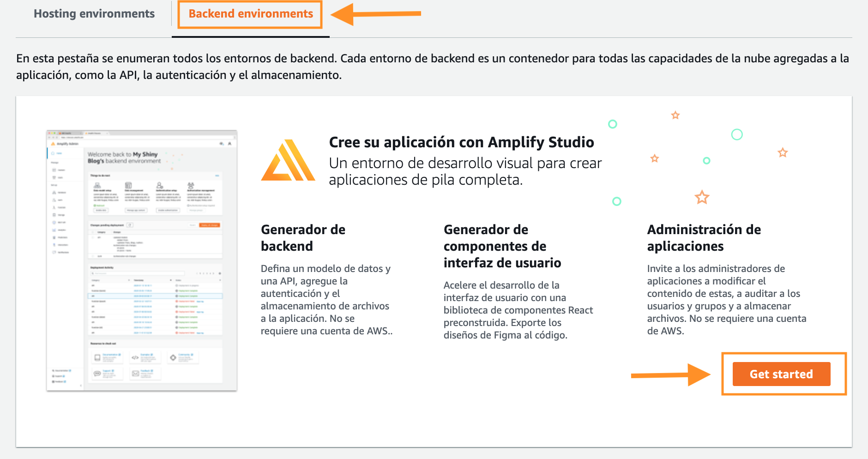This screenshot has width=868, height=459.
Task: Open the Backend environments tab
Action: (x=251, y=14)
